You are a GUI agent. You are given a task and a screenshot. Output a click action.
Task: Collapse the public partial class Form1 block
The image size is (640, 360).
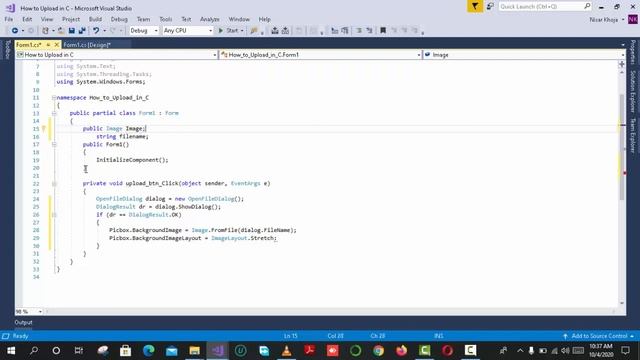tap(54, 113)
